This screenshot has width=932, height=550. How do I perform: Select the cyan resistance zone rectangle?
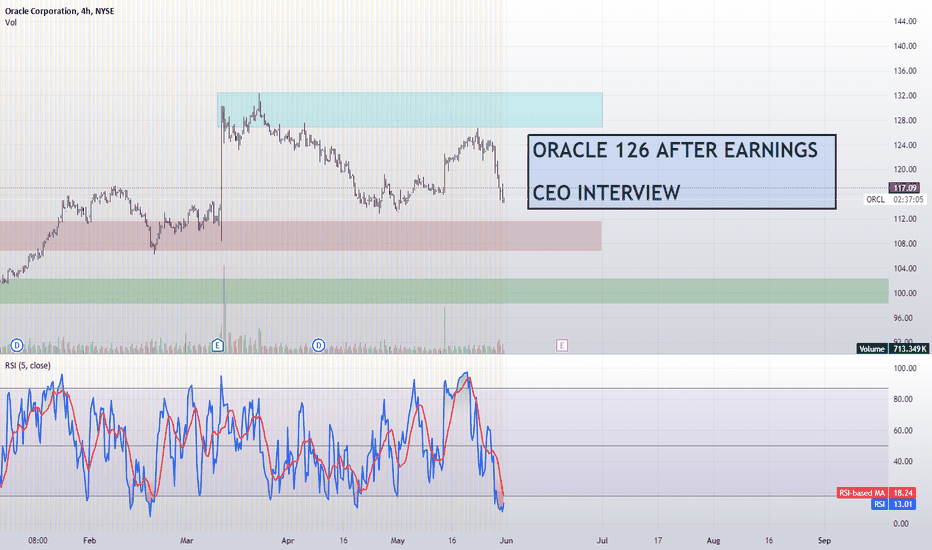[x=410, y=109]
